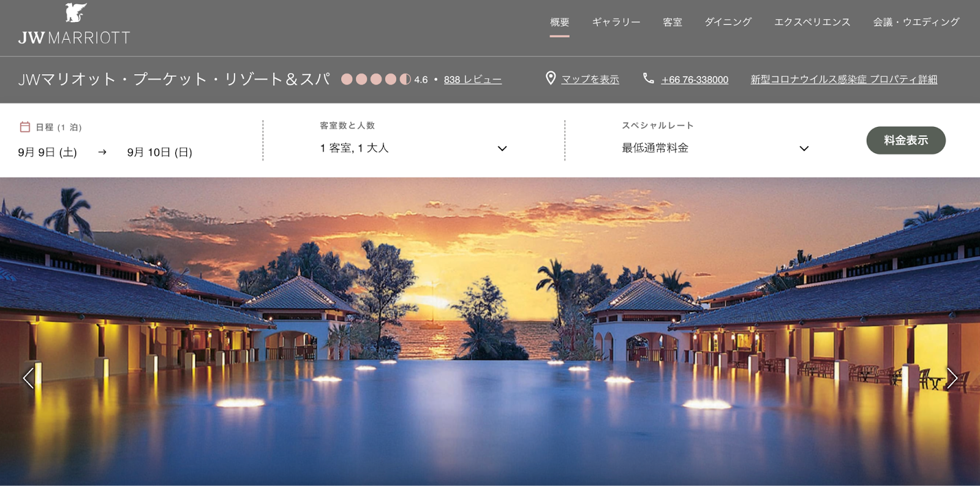Open the エクスペリエンス tab
Screen dimensions: 980x486
pos(812,22)
